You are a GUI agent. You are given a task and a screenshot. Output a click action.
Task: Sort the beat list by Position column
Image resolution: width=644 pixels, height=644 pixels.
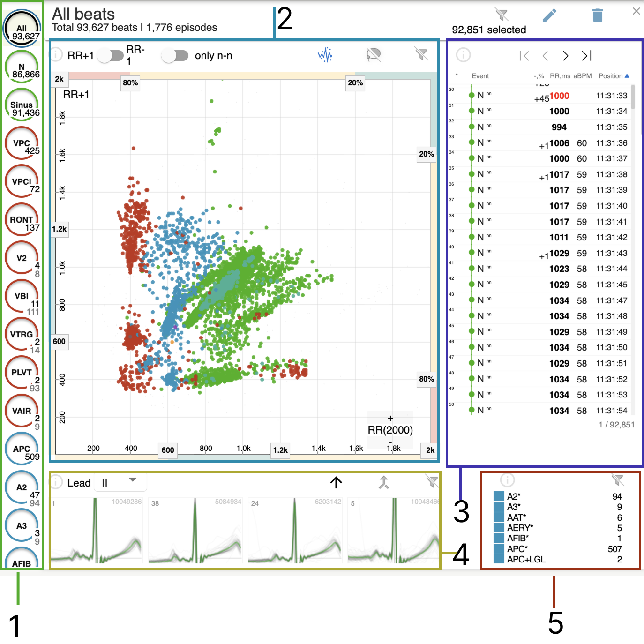pyautogui.click(x=613, y=76)
